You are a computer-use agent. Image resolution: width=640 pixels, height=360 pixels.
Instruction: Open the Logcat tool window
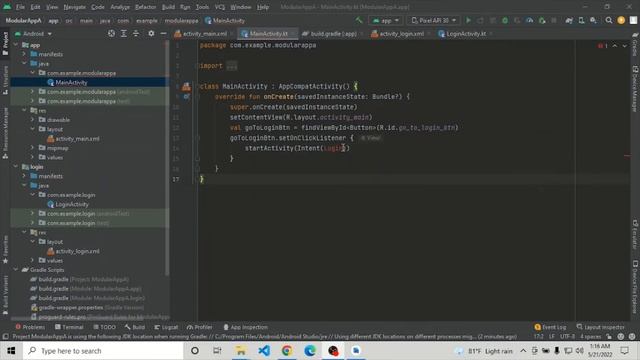[166, 327]
